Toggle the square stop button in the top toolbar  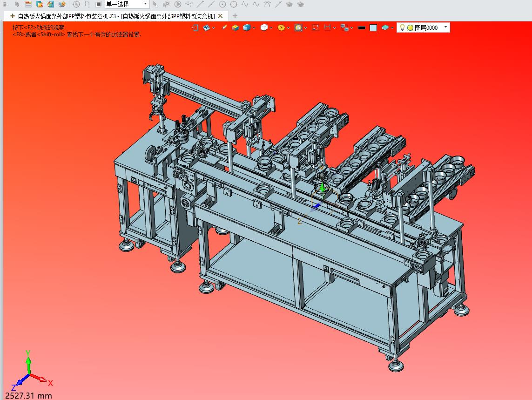click(98, 4)
